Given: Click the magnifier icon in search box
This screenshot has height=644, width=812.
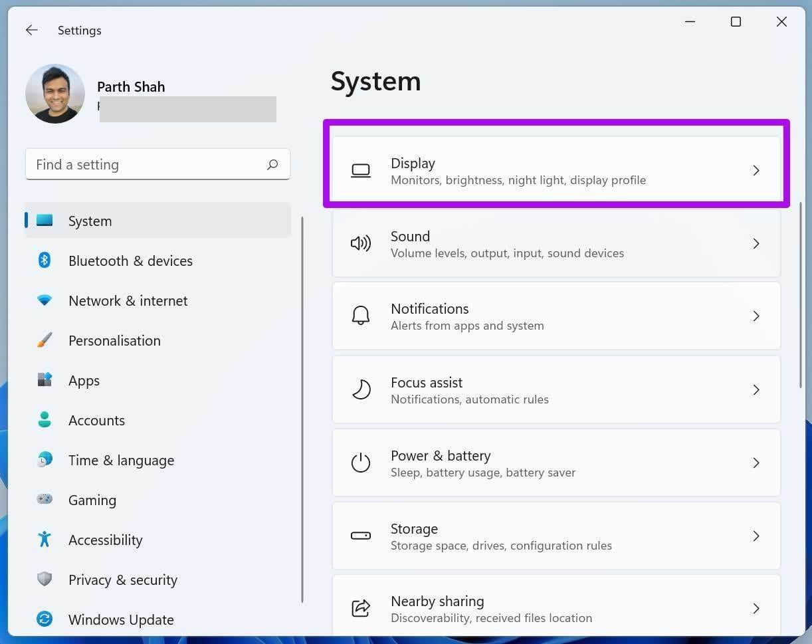Looking at the screenshot, I should point(272,164).
